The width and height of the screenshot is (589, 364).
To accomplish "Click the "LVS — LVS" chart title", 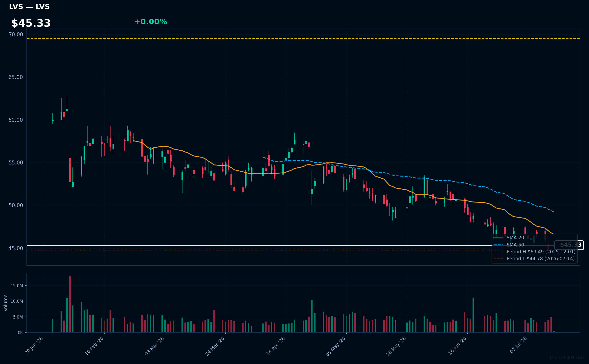I will point(29,7).
